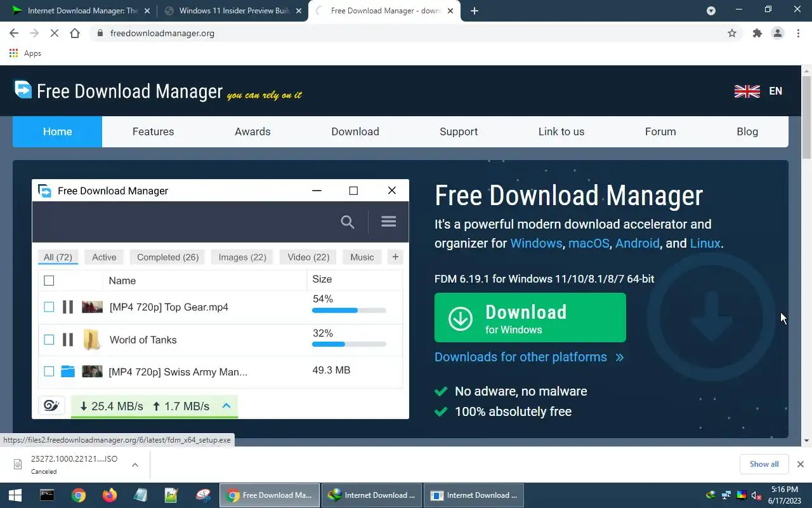The image size is (812, 508).
Task: Open the Features nav item
Action: pyautogui.click(x=153, y=131)
